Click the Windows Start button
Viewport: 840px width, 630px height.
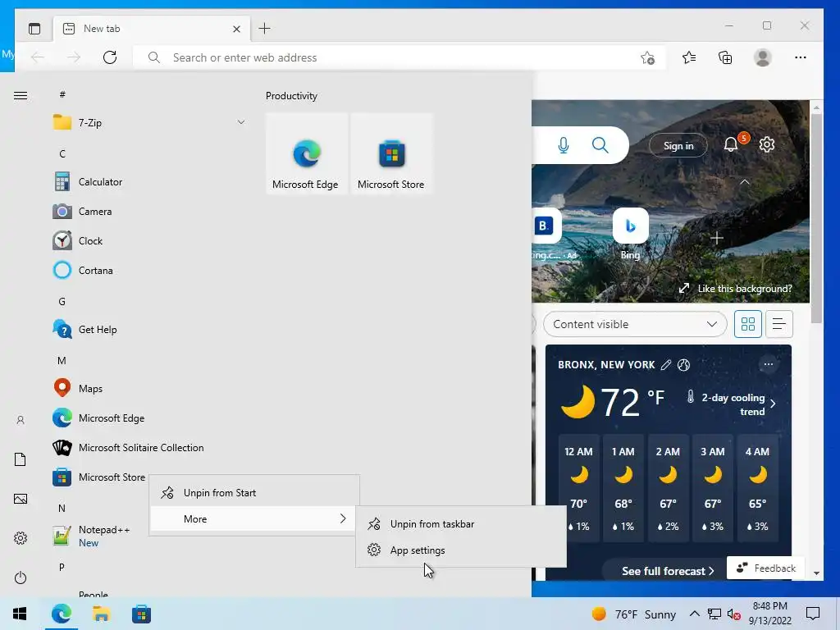[x=20, y=614]
